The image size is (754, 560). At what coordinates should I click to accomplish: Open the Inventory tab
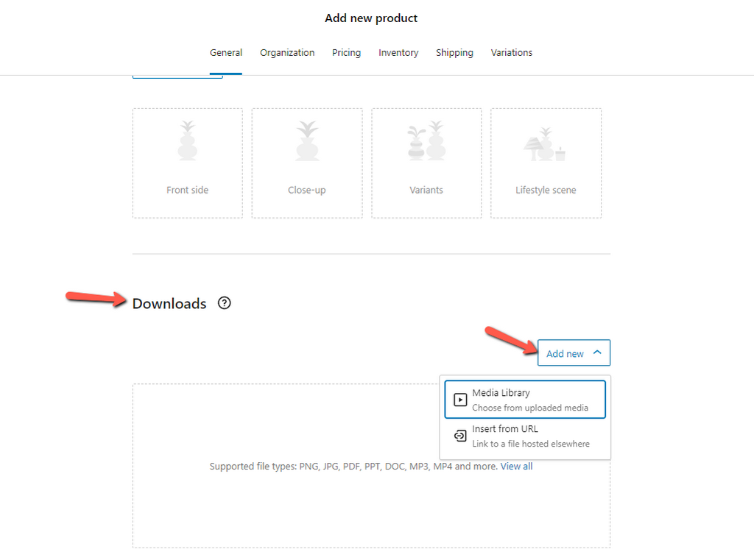pyautogui.click(x=398, y=52)
